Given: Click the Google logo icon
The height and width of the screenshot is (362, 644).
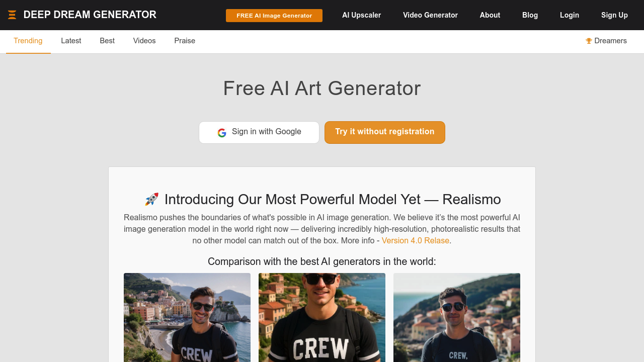Looking at the screenshot, I should 222,133.
